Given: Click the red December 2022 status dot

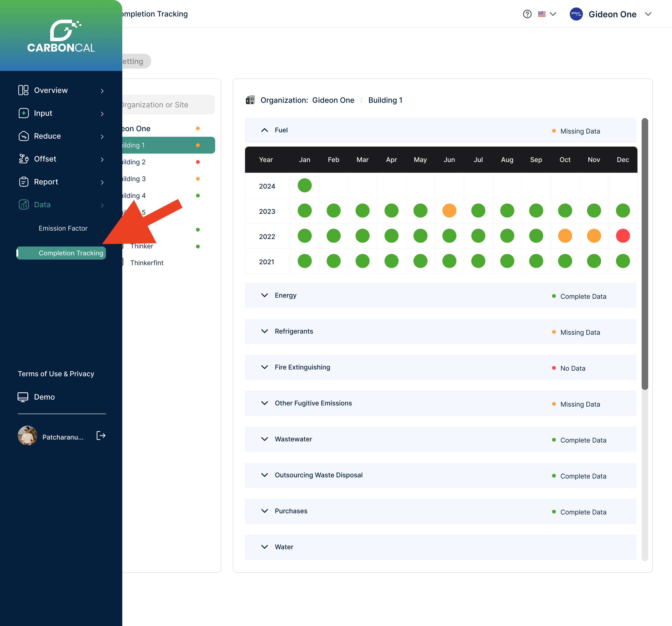Looking at the screenshot, I should (x=623, y=236).
